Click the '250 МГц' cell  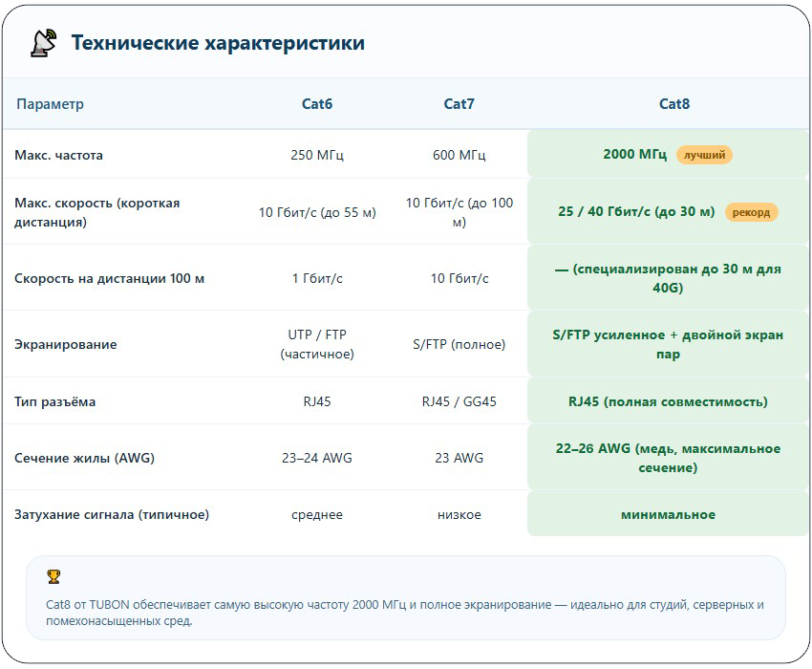(x=317, y=155)
